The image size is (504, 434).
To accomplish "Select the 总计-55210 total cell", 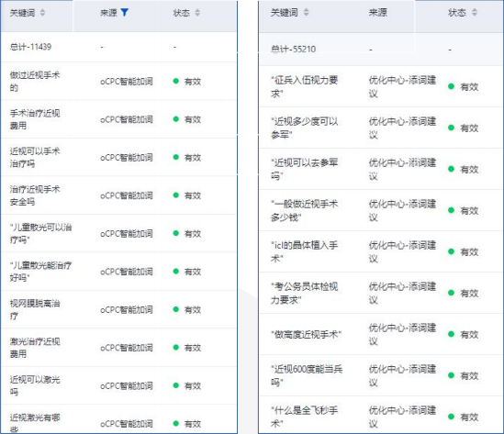I will point(293,49).
